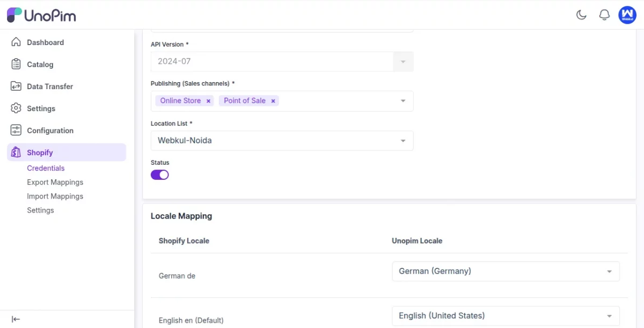The height and width of the screenshot is (328, 644).
Task: Open notifications via the bell icon
Action: pos(604,14)
